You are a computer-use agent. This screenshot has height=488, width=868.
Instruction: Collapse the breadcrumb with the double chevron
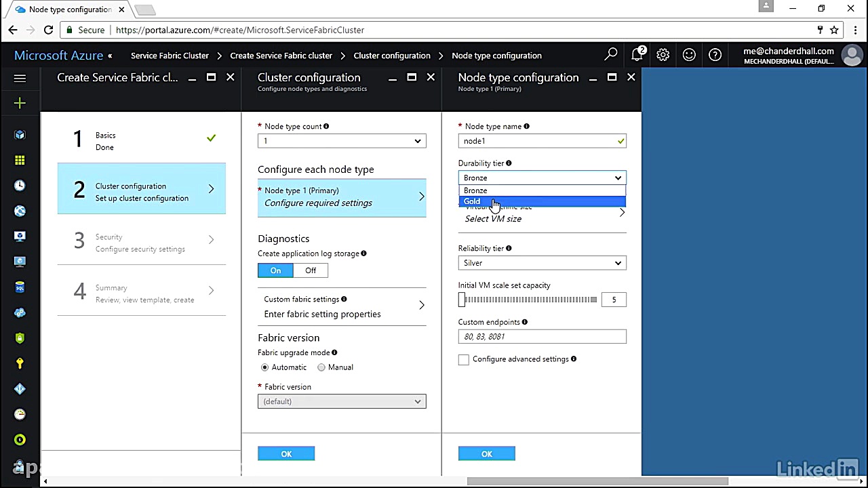click(x=110, y=56)
